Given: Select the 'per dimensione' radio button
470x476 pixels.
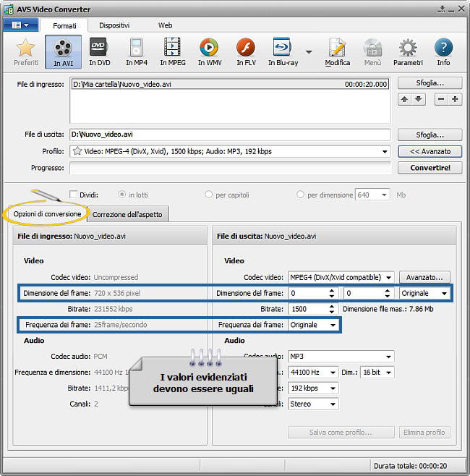Looking at the screenshot, I should pyautogui.click(x=300, y=195).
